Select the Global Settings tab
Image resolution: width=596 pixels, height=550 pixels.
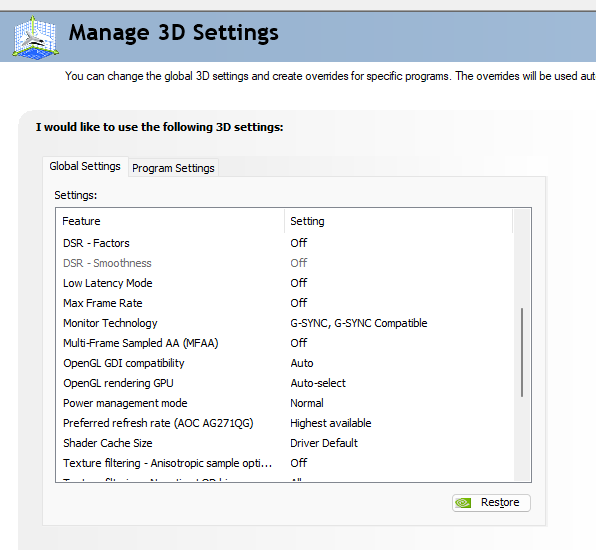pos(85,166)
